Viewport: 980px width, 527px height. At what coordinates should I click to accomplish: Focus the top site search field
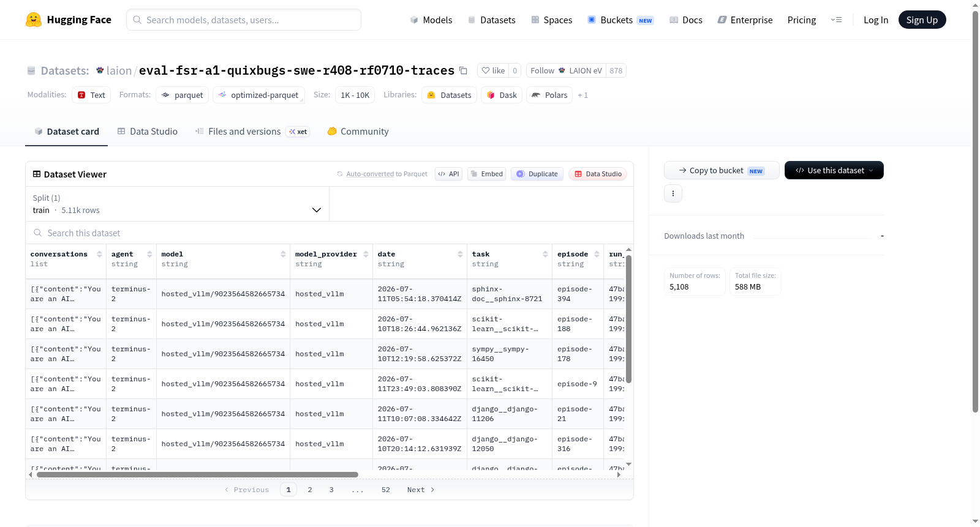(244, 20)
